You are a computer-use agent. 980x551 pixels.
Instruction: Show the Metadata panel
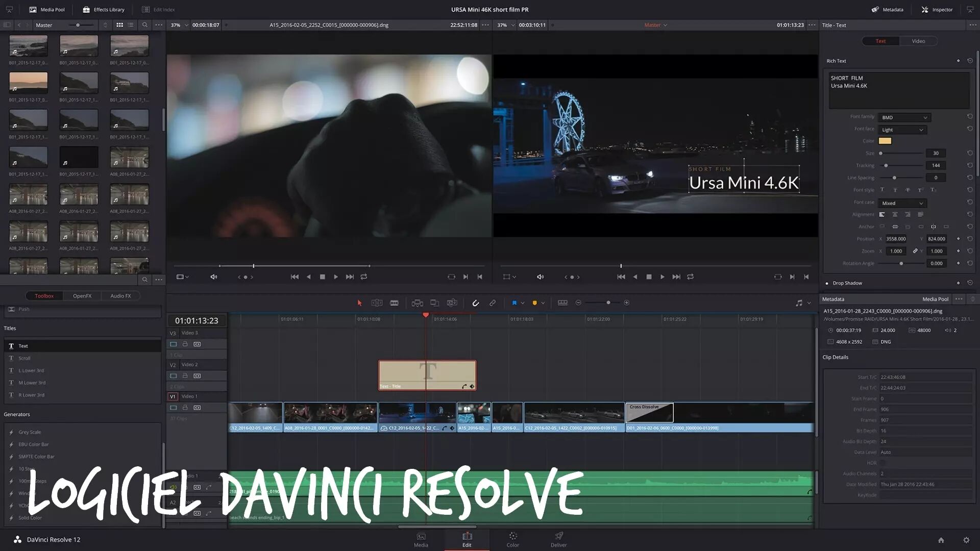pos(888,9)
